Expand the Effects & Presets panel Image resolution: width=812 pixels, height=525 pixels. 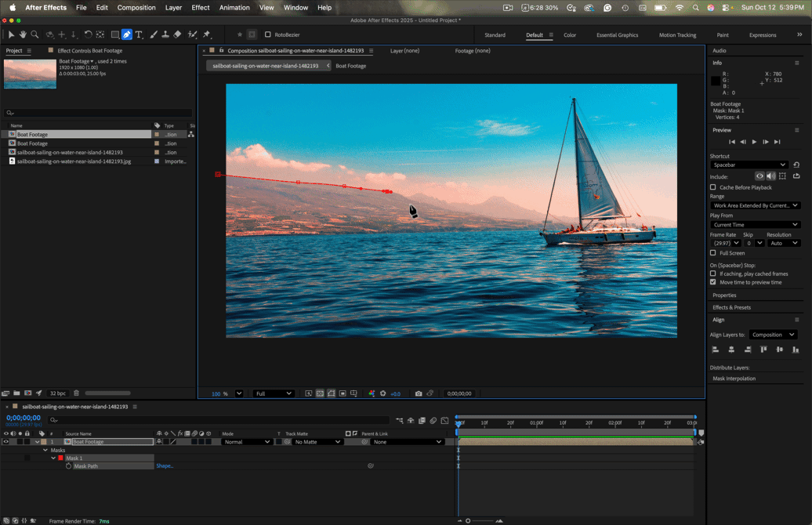731,307
